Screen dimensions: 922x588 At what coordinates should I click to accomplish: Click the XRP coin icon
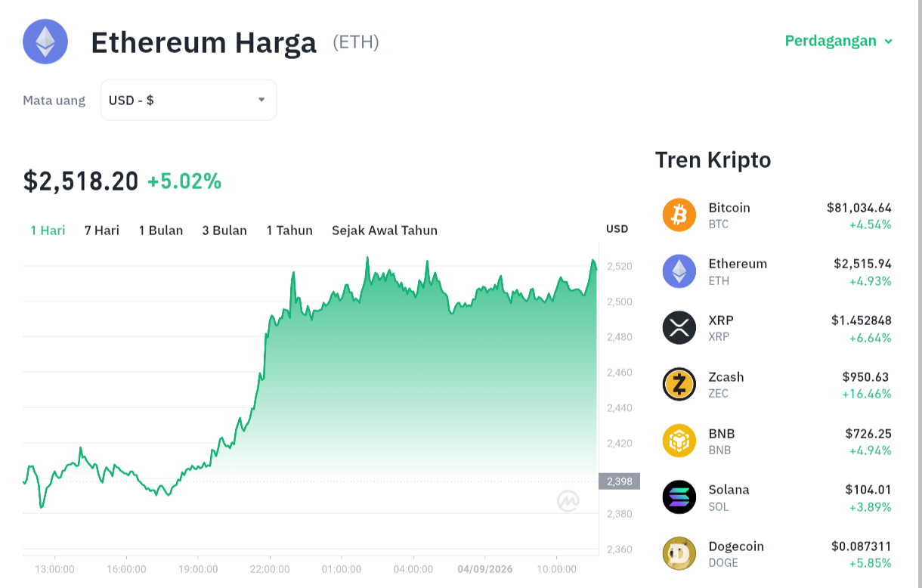(679, 327)
